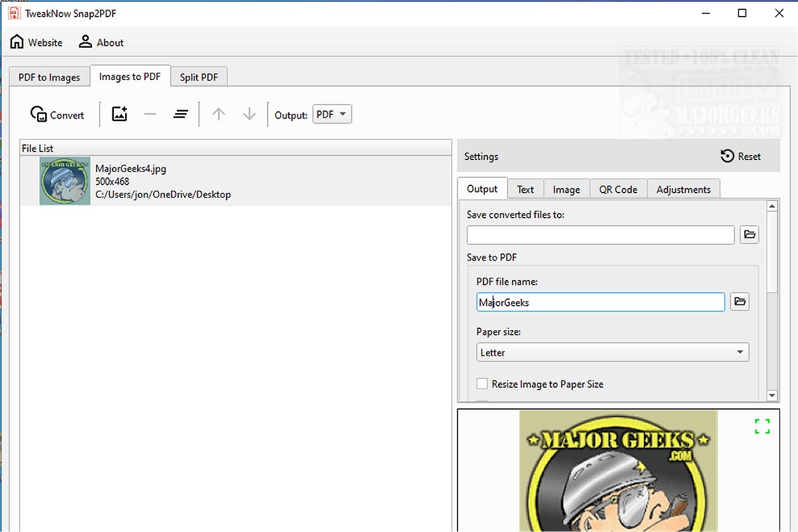Image resolution: width=798 pixels, height=532 pixels.
Task: Enable Resize Image to Paper Size checkbox
Action: [482, 384]
